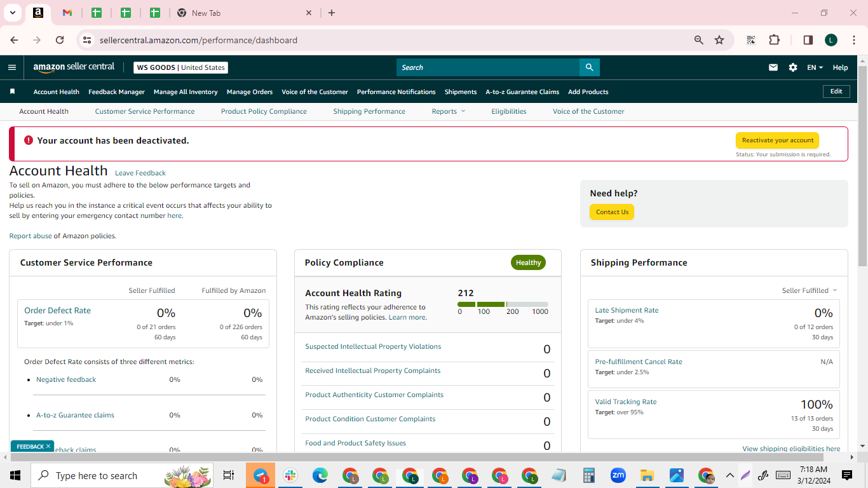Image resolution: width=868 pixels, height=488 pixels.
Task: Reload the current page
Action: click(x=60, y=40)
